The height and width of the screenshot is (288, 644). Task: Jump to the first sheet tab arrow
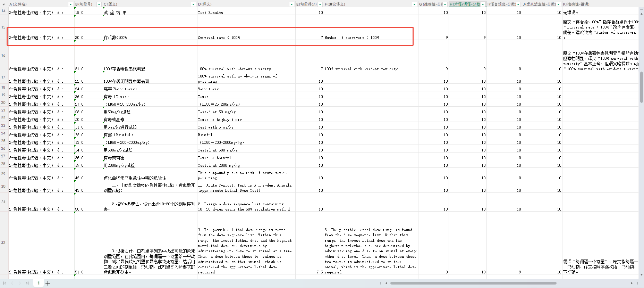click(x=5, y=283)
